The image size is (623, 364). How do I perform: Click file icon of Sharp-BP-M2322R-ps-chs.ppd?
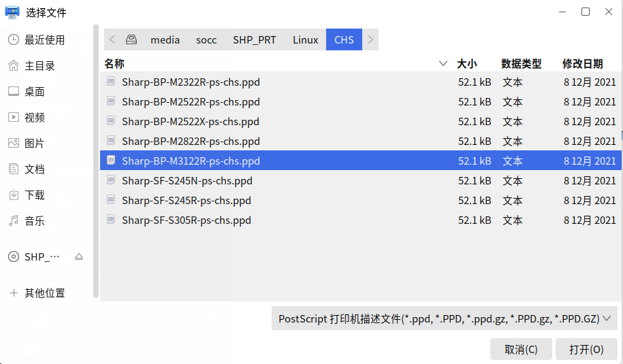click(111, 82)
